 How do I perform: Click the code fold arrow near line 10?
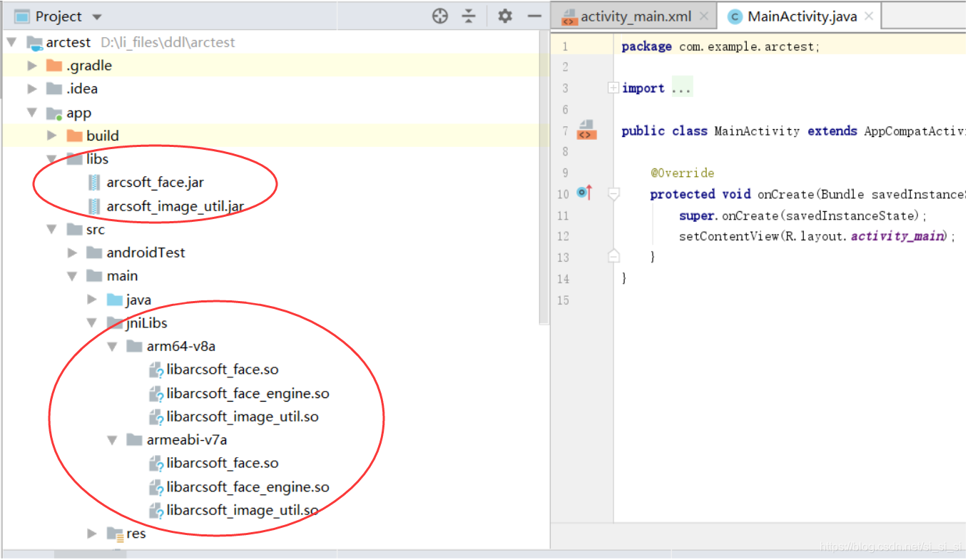coord(613,193)
